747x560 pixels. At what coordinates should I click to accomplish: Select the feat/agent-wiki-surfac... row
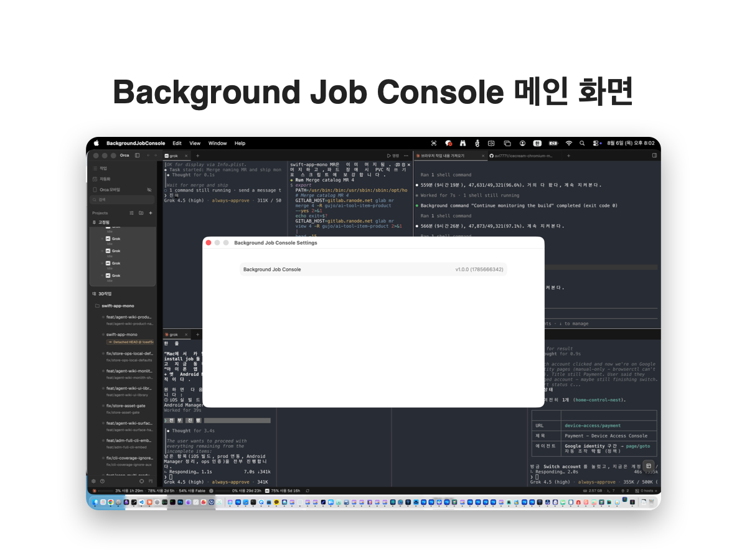[x=128, y=426]
